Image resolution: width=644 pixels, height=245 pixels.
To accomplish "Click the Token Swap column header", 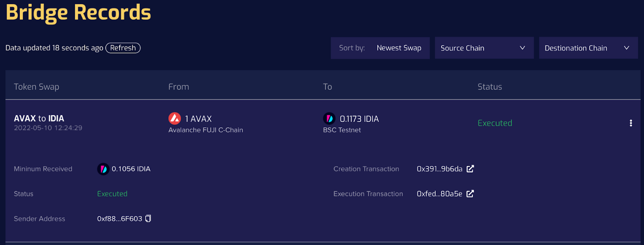I will (36, 86).
